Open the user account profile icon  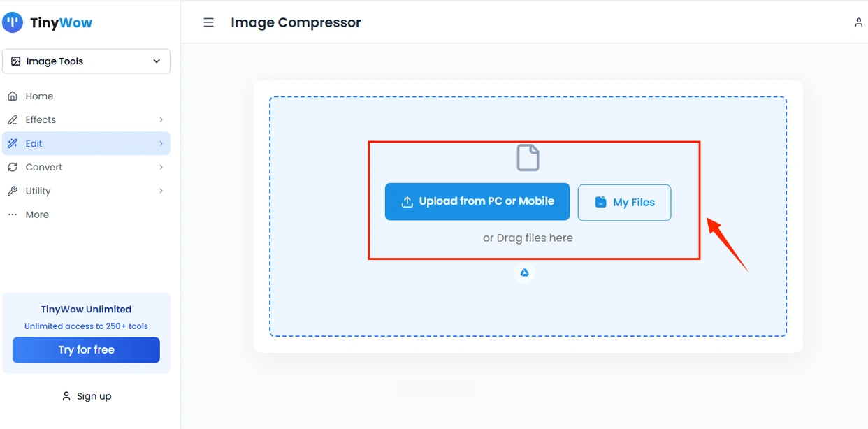point(858,22)
